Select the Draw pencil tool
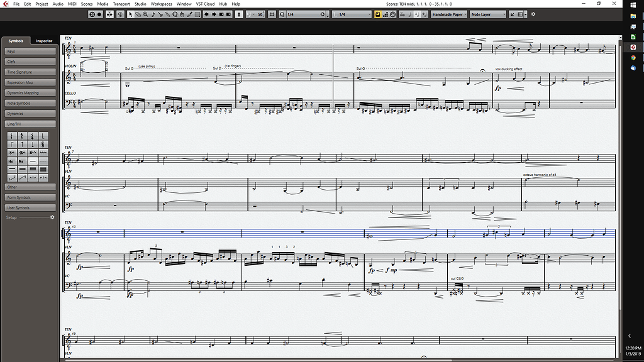 188,14
